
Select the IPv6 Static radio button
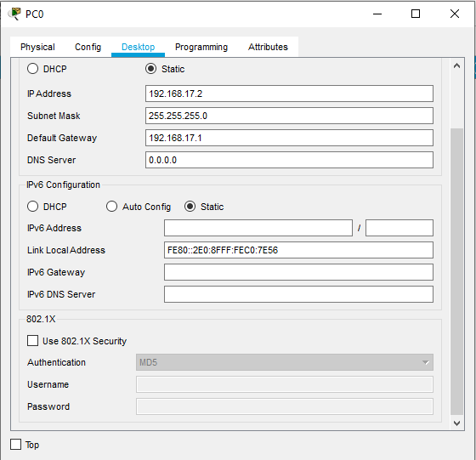pyautogui.click(x=190, y=207)
